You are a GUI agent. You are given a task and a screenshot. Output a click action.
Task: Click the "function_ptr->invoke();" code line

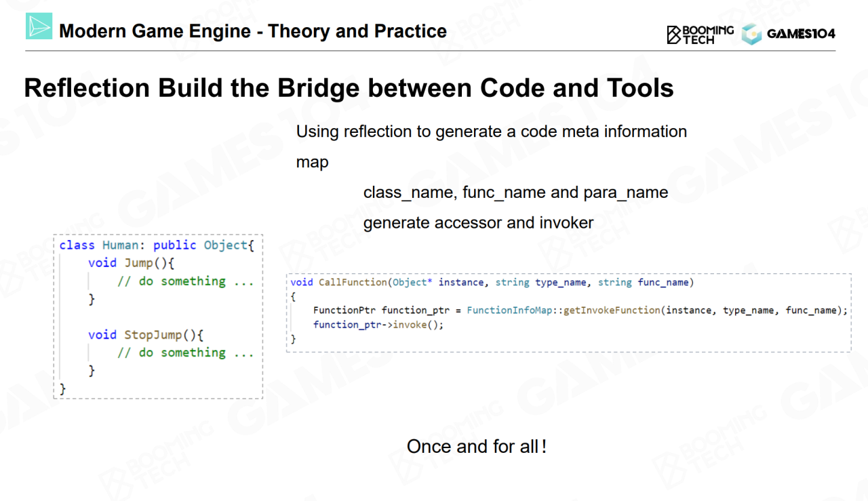click(368, 325)
